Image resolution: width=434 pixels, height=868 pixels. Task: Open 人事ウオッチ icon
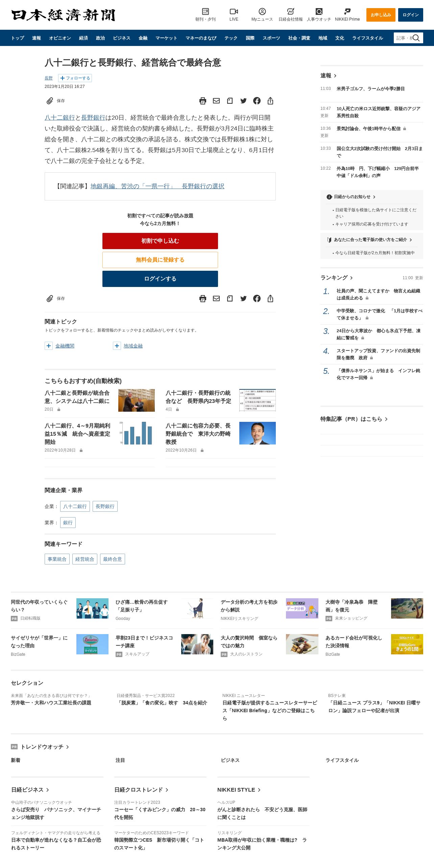pos(319,11)
